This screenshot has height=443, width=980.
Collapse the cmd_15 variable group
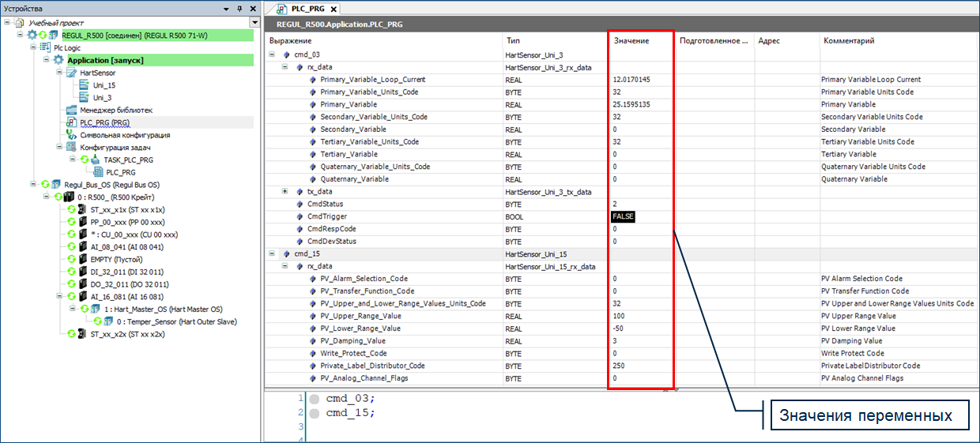(x=273, y=253)
